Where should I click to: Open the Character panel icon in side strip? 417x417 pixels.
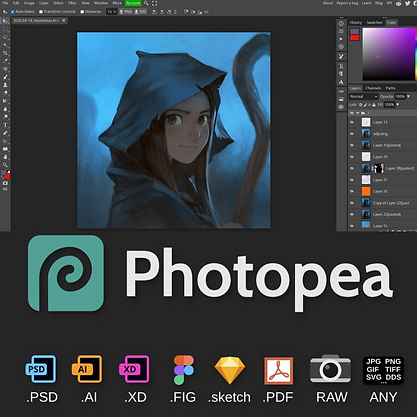pyautogui.click(x=341, y=82)
